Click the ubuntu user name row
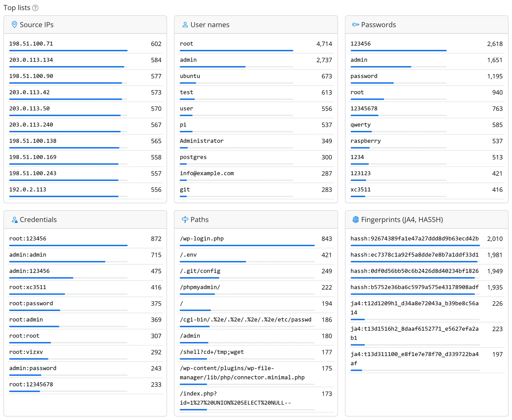This screenshot has width=512, height=420. [256, 77]
